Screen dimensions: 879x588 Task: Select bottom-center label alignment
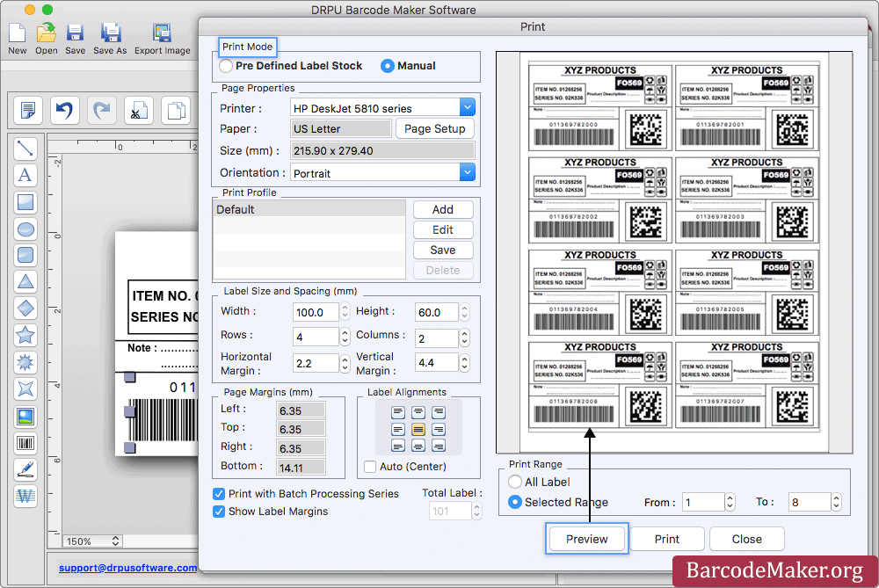coord(418,446)
